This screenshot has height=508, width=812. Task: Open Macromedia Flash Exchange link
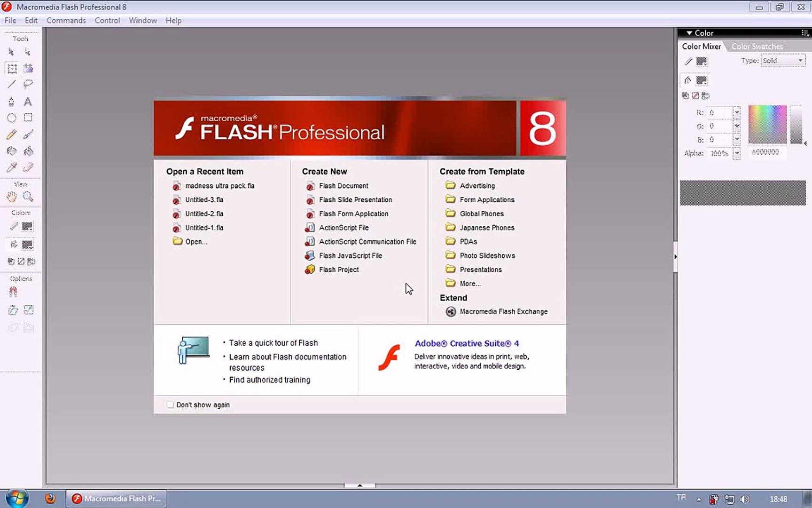coord(503,311)
